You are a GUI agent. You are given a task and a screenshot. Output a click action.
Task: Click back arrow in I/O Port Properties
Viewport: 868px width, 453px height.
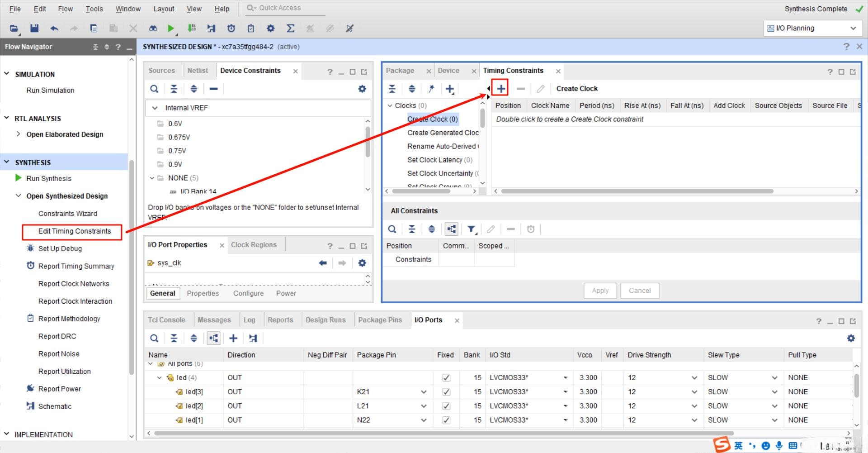pos(323,263)
